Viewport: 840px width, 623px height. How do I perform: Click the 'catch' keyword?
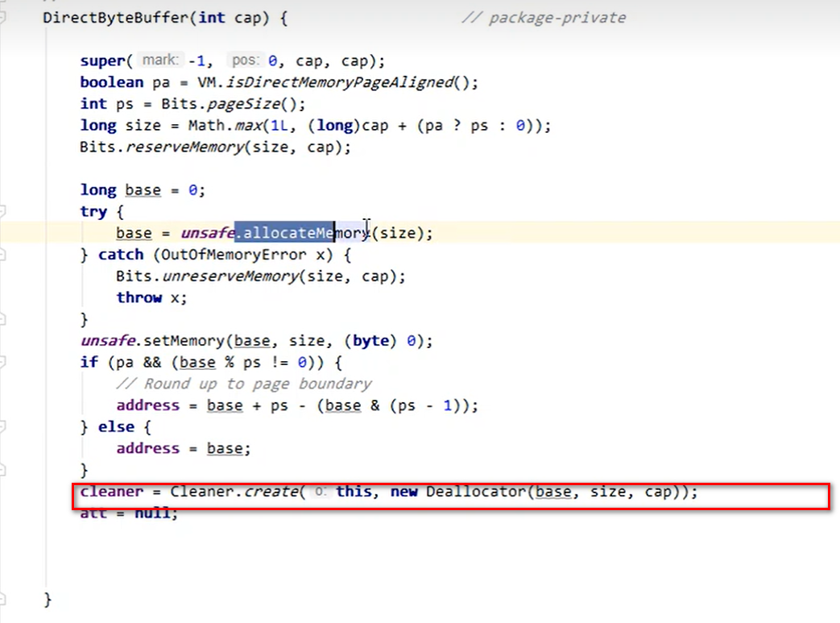[x=121, y=255]
